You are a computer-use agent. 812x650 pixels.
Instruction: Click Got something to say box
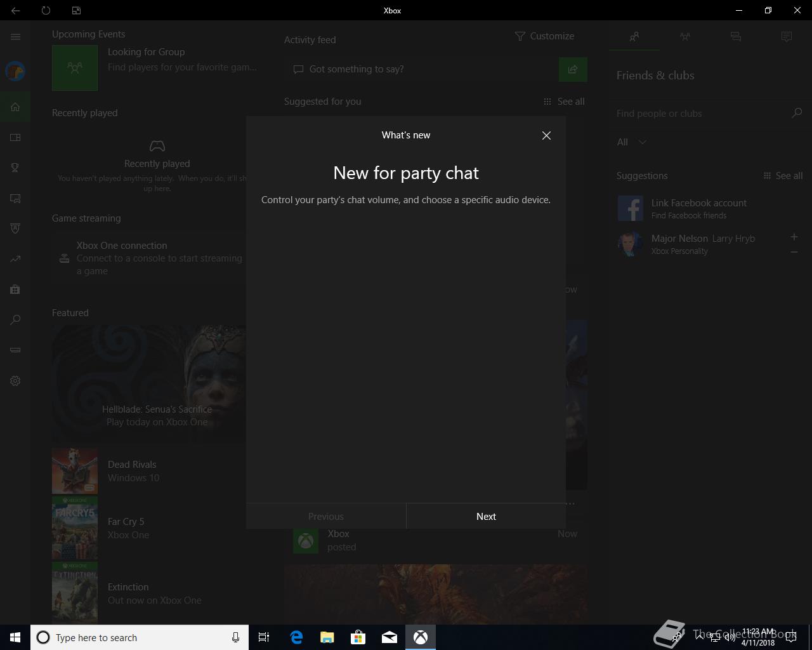(422, 69)
